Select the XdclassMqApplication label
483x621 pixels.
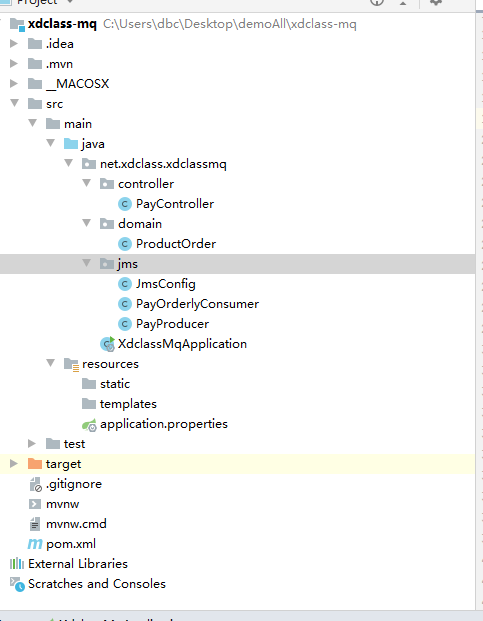tap(182, 344)
